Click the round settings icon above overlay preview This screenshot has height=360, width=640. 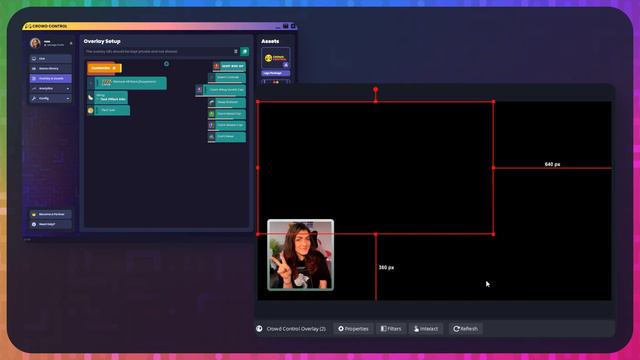point(167,64)
